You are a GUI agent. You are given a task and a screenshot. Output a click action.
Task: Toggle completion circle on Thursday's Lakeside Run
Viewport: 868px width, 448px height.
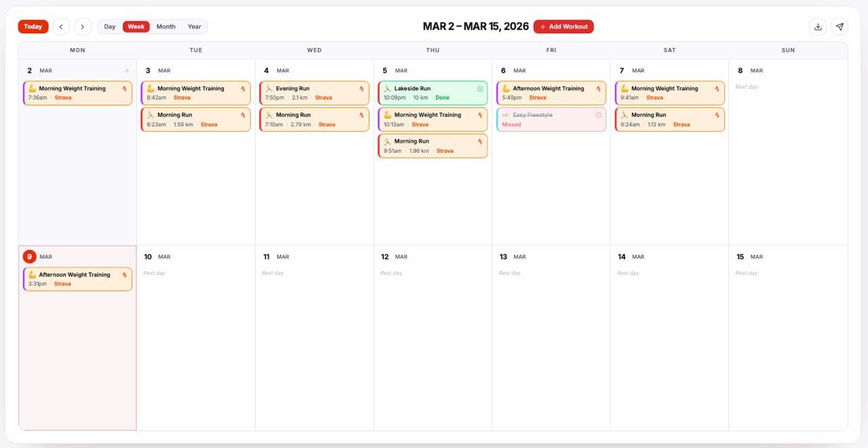(x=481, y=88)
